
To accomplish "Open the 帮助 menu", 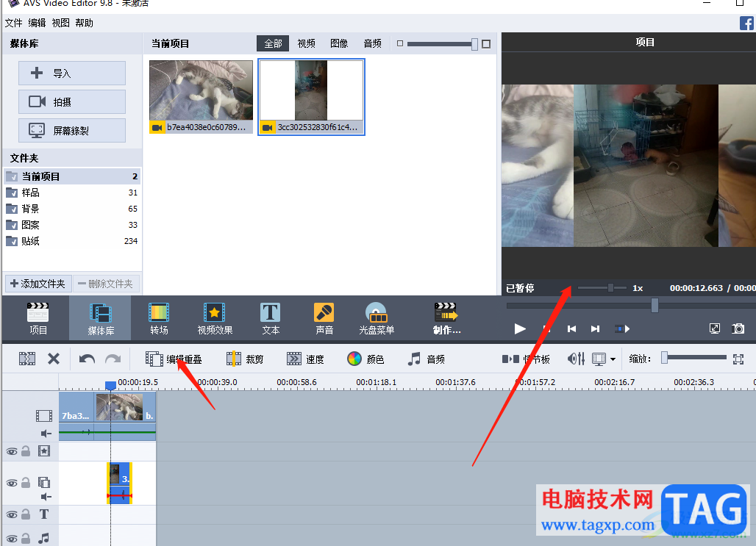I will (x=85, y=23).
